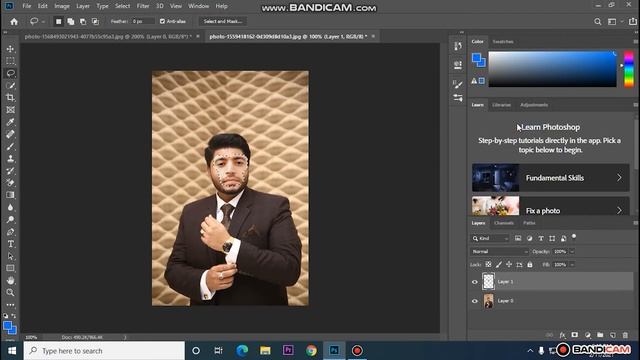Select the Lasso tool in toolbox
Image resolution: width=640 pixels, height=360 pixels.
[x=11, y=73]
